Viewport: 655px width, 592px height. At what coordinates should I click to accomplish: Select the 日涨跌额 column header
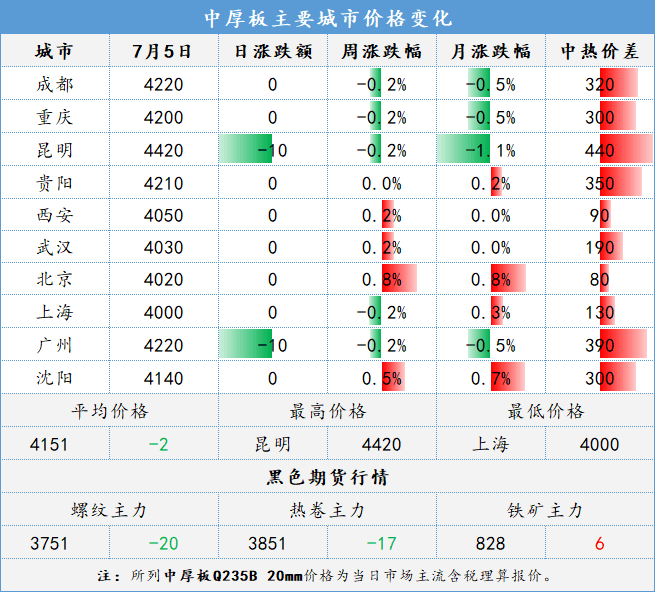pyautogui.click(x=273, y=51)
